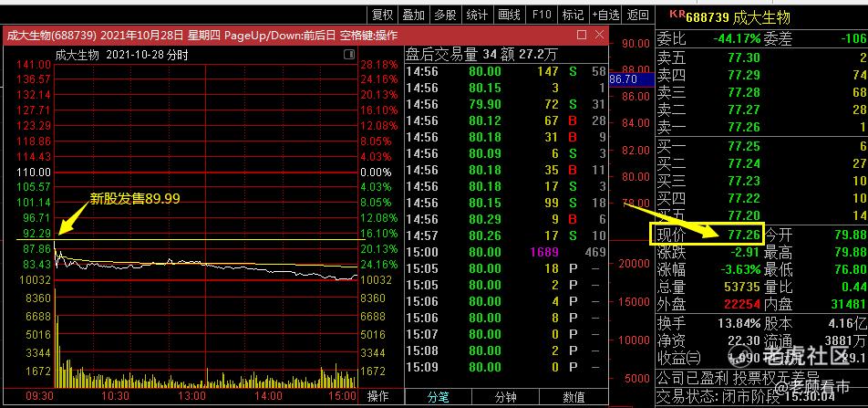Click the 688739 成大生物 stock title
Viewport: 868px width, 408px height.
738,17
